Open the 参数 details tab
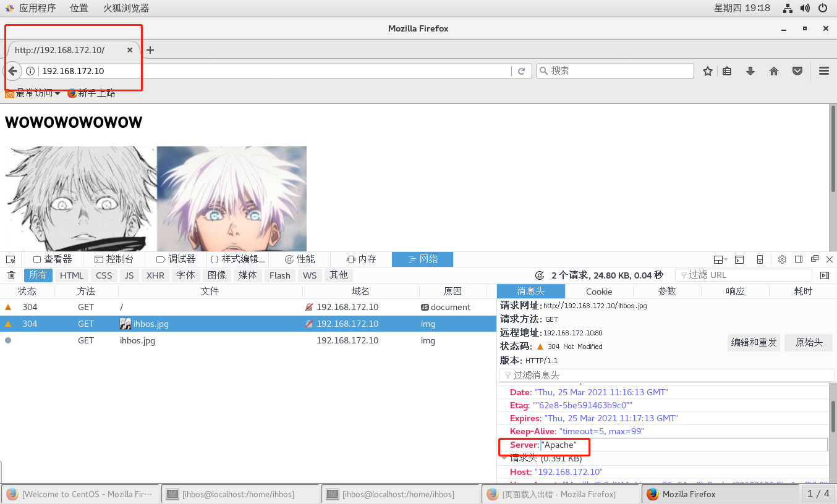Screen dimensions: 837x504 [667, 292]
